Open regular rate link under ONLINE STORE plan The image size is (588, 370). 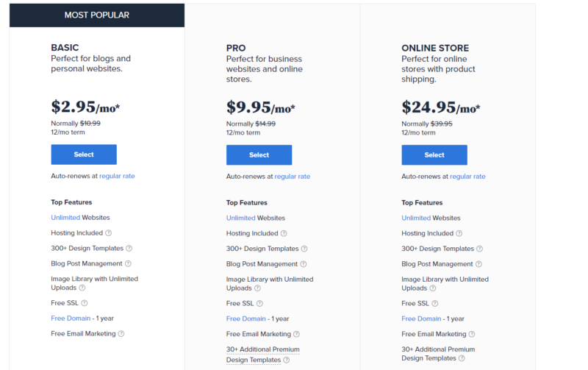point(467,177)
